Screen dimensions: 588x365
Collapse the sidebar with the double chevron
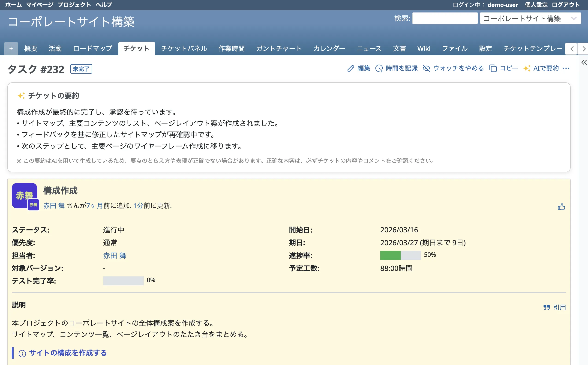pos(584,63)
